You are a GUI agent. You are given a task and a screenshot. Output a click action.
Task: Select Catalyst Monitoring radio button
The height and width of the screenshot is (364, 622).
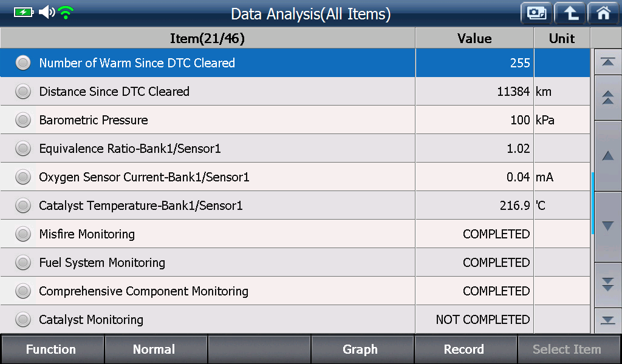click(x=23, y=319)
